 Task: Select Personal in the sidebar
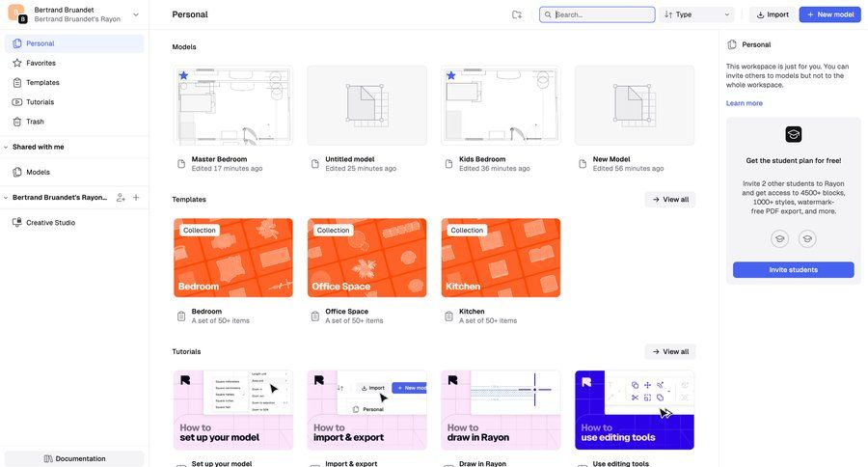pyautogui.click(x=74, y=43)
